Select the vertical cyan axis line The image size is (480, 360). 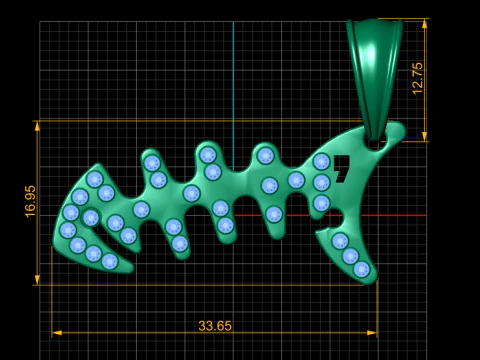coord(233,97)
